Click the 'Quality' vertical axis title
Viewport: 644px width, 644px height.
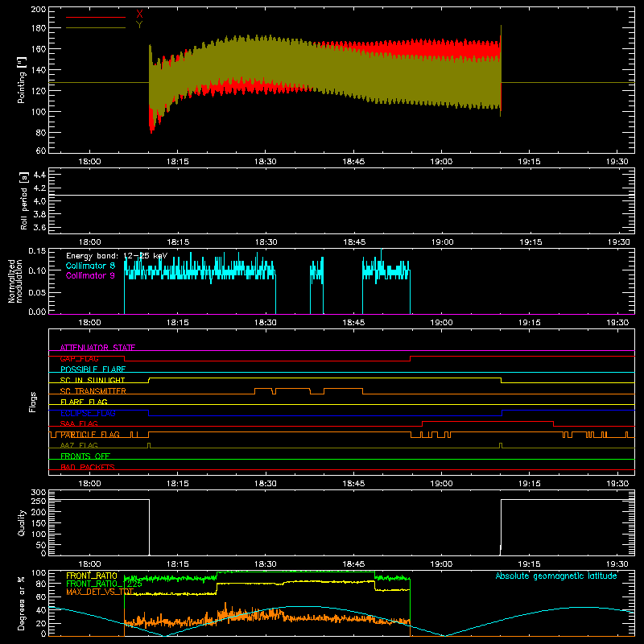[22, 522]
